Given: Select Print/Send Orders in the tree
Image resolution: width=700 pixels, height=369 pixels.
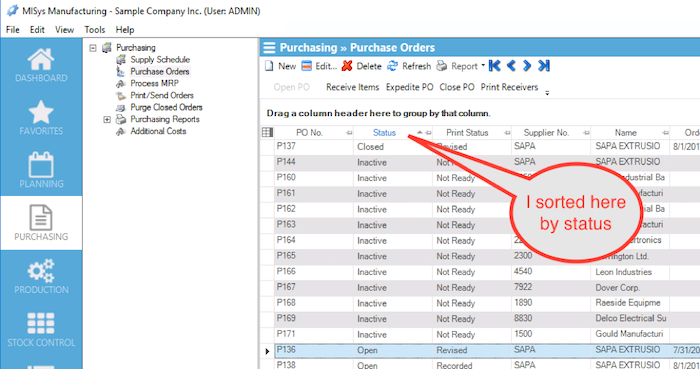Looking at the screenshot, I should click(162, 95).
